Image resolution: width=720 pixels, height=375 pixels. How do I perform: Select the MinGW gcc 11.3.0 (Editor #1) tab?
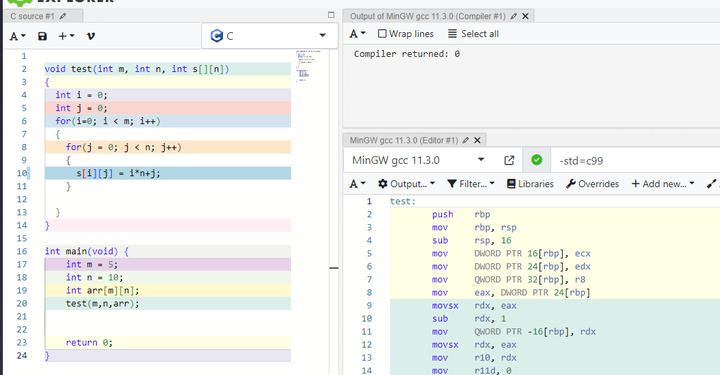click(x=404, y=140)
